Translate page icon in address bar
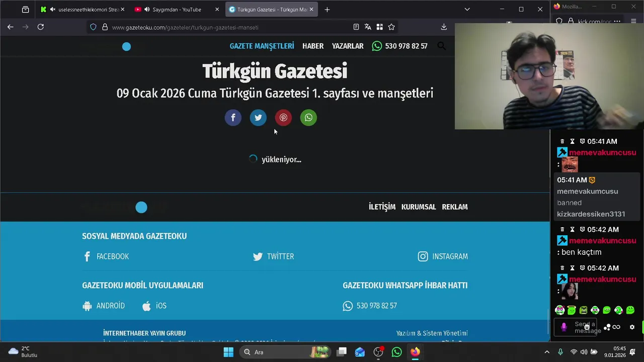Image resolution: width=644 pixels, height=362 pixels. [x=368, y=27]
